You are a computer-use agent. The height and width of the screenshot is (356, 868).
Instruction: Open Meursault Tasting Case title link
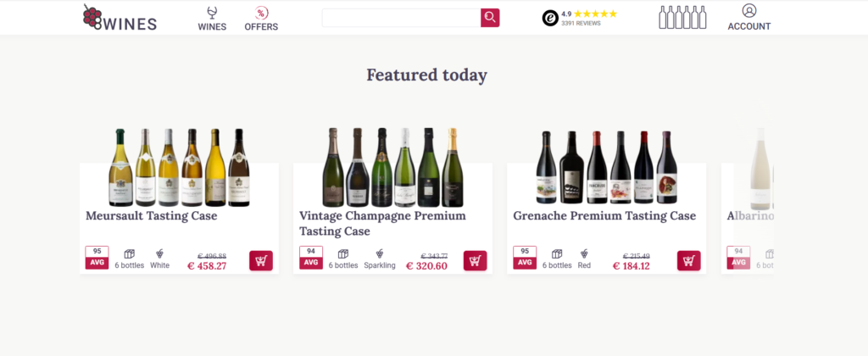click(152, 216)
